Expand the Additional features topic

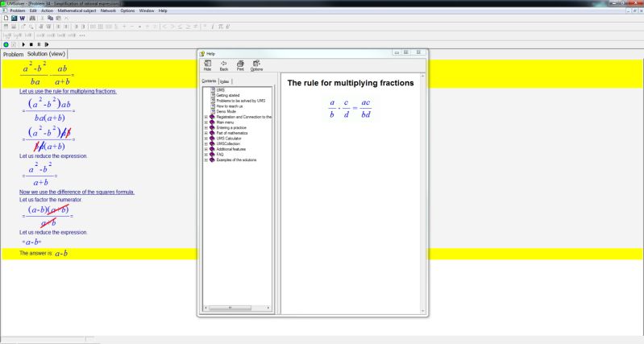[206, 149]
